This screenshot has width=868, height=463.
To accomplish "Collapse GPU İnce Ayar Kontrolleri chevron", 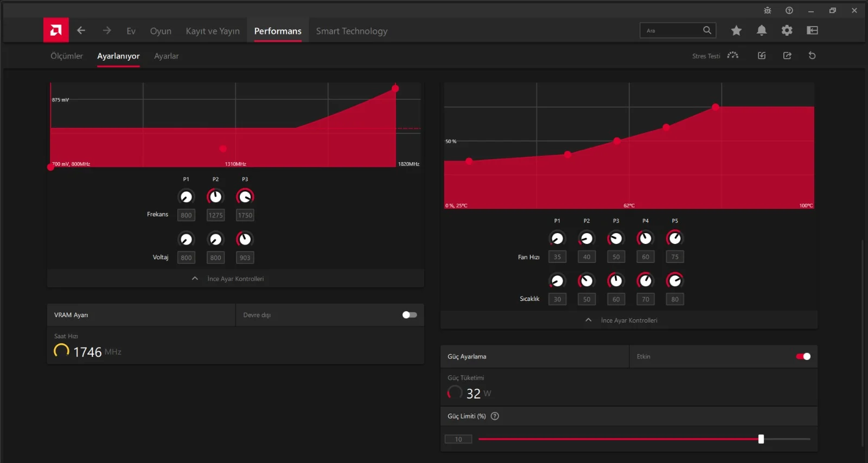I will (x=195, y=279).
